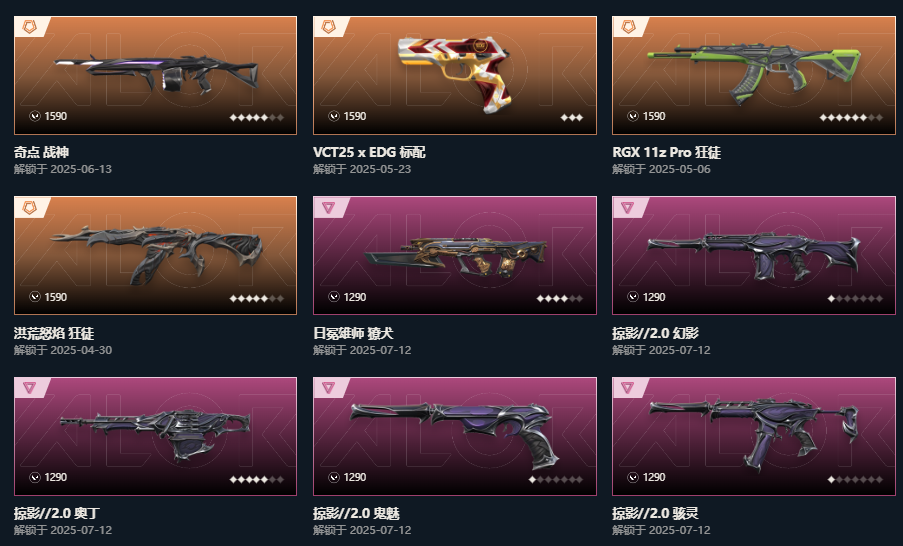The image size is (903, 546).
Task: Click the tier badge on VCT25 x EDG 标配 card
Action: click(328, 26)
